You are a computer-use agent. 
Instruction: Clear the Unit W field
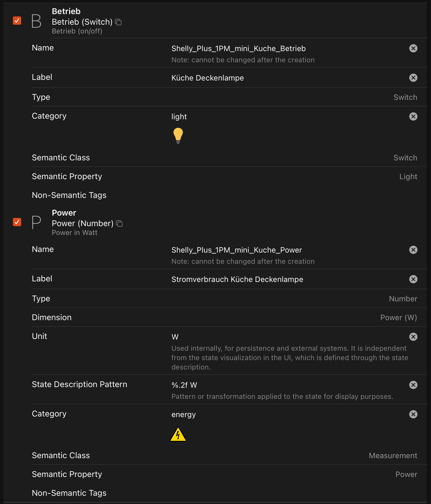point(413,337)
